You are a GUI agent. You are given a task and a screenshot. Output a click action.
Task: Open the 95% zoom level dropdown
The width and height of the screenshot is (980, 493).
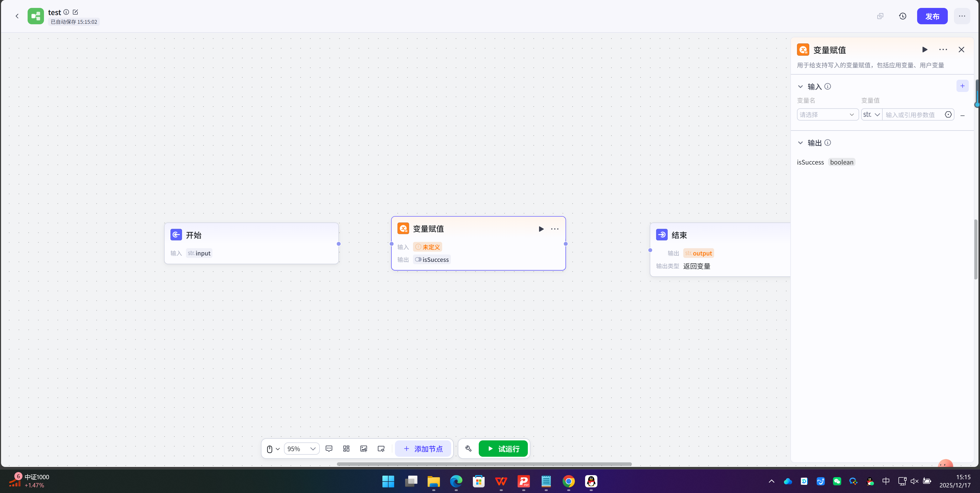301,449
